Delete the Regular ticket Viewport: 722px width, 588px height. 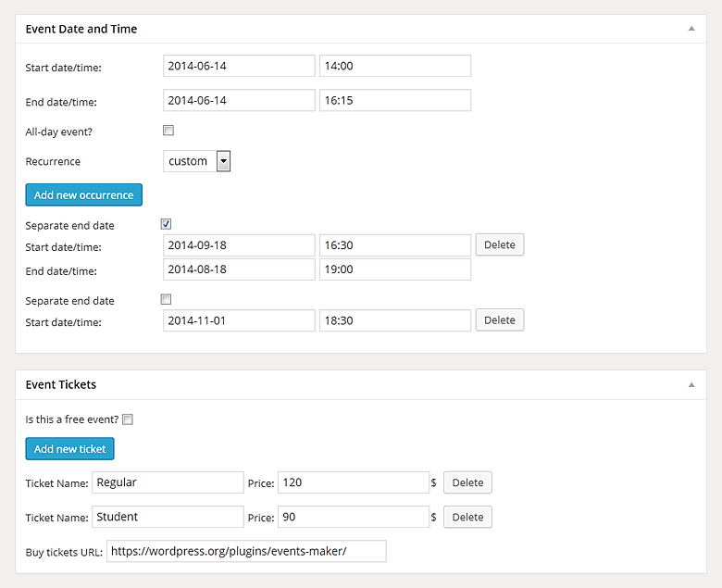[x=467, y=482]
